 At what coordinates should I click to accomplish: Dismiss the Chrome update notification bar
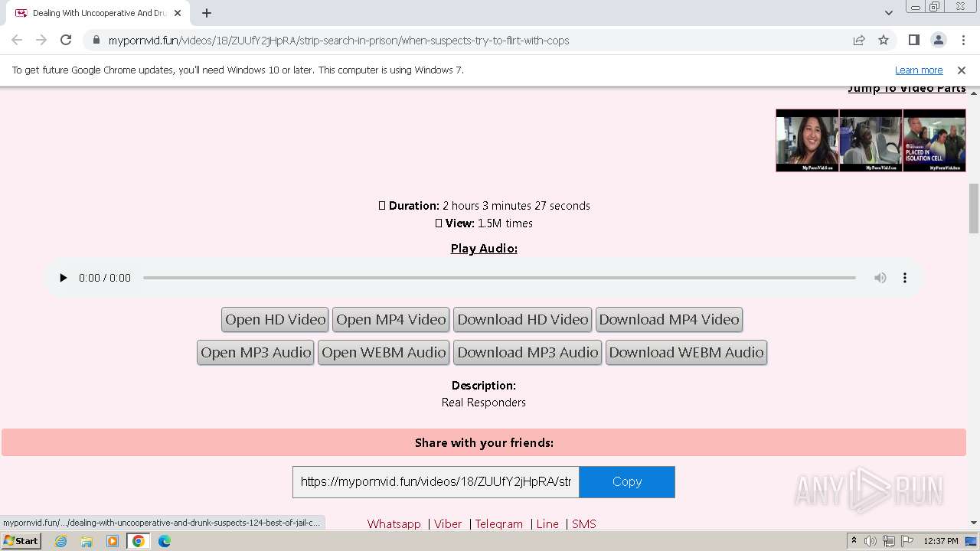coord(962,70)
